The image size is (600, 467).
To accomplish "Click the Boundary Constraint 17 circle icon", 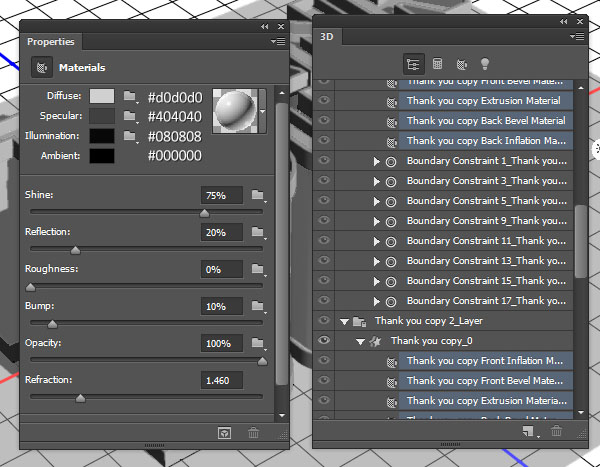I will click(391, 302).
